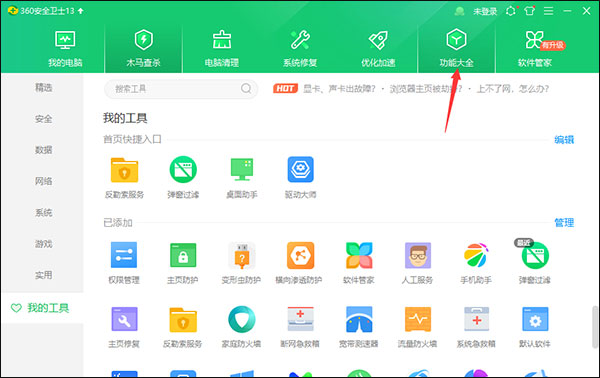The width and height of the screenshot is (600, 378).
Task: Click the 360安全卫士13 logo title
Action: tap(45, 11)
